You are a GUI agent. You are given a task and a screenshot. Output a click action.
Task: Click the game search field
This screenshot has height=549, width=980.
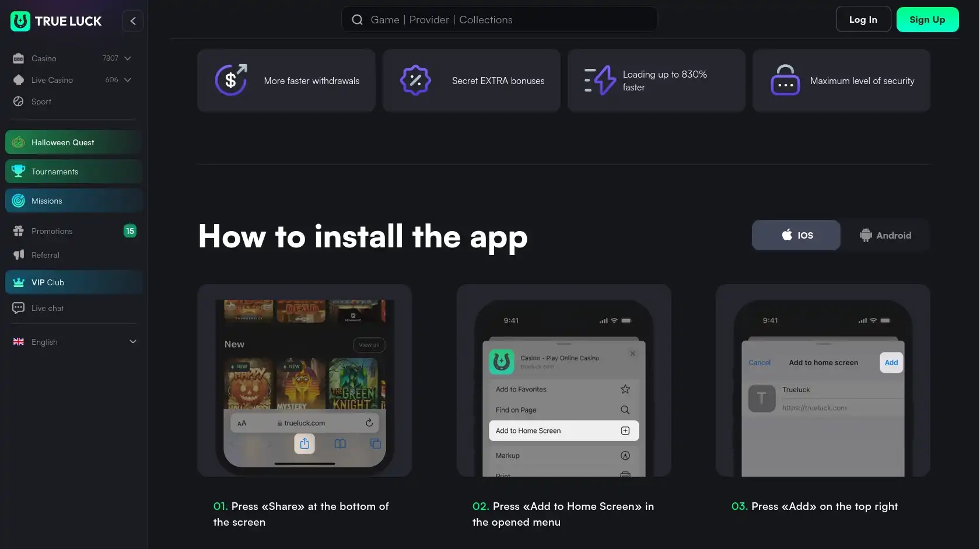[499, 20]
